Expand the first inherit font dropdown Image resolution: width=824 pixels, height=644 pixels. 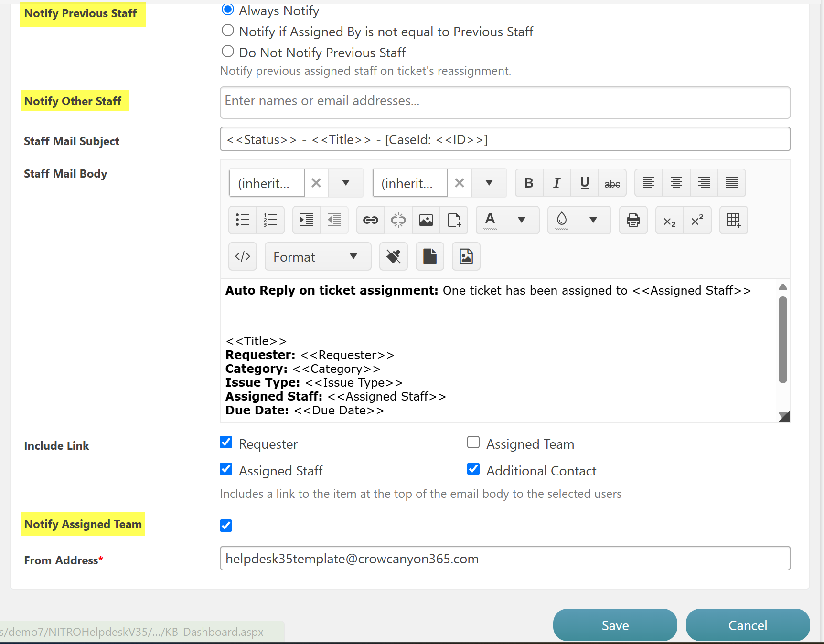[346, 183]
